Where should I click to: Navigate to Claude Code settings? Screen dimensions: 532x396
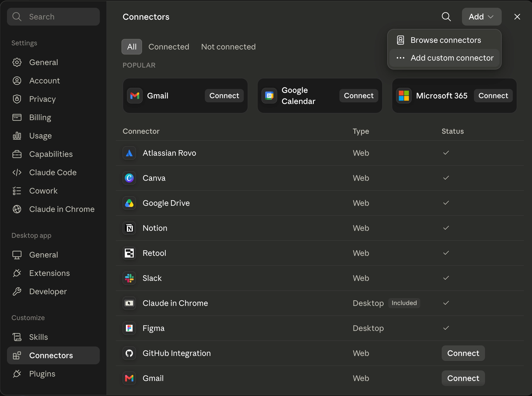point(53,172)
